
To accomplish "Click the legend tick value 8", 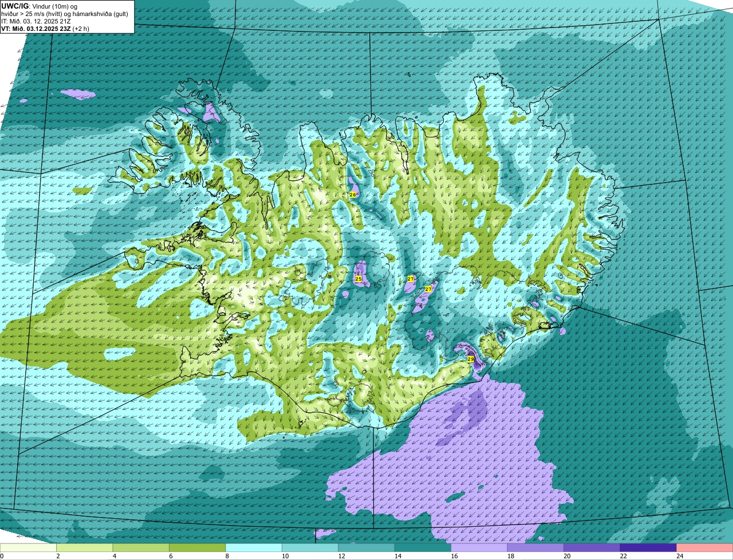I will [227, 556].
